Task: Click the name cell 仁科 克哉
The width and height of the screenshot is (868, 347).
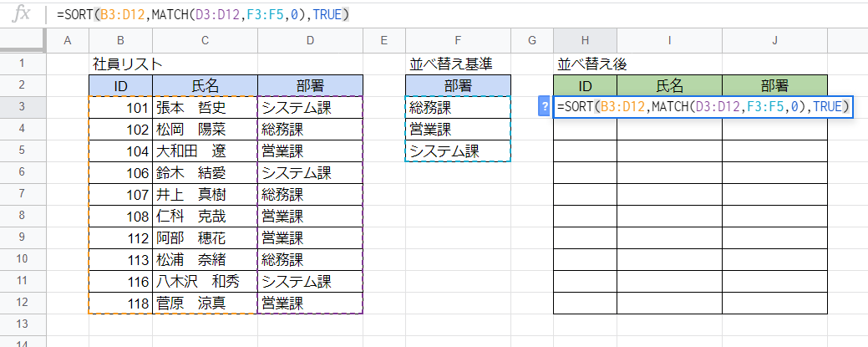Action: tap(205, 216)
